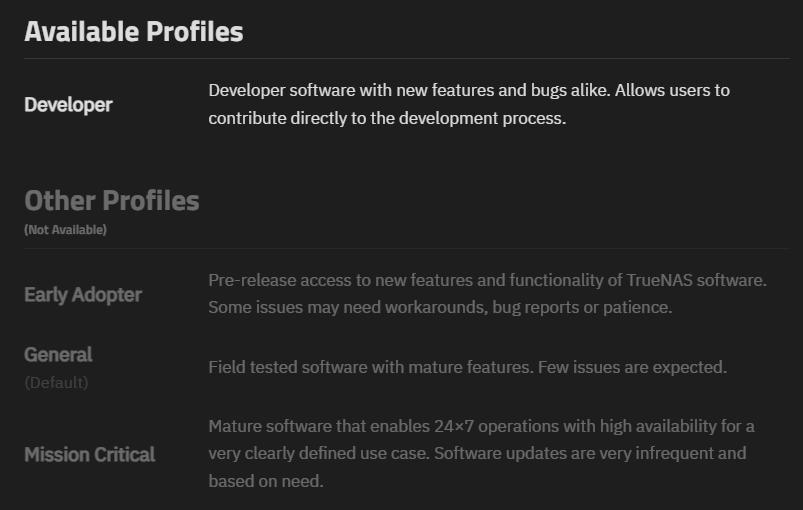Click the '(Default)' label under General
The height and width of the screenshot is (510, 803).
56,382
